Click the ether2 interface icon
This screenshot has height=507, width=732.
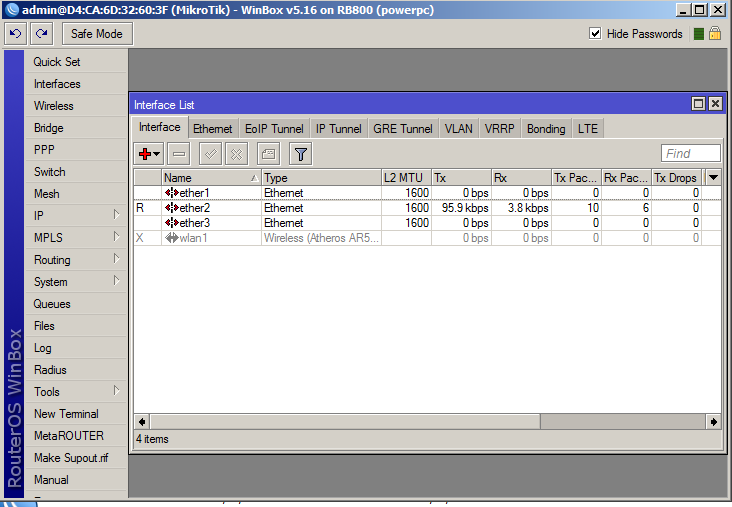(x=171, y=208)
